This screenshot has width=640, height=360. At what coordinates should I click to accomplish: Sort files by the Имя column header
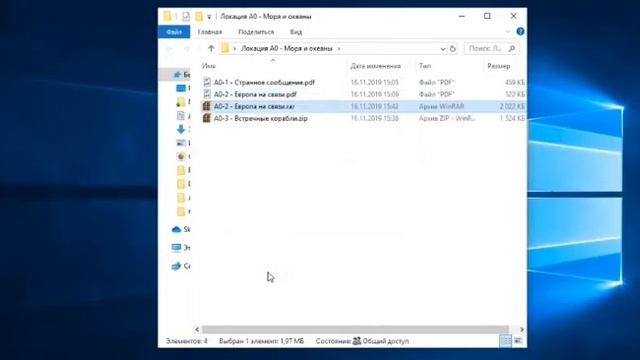coord(209,66)
